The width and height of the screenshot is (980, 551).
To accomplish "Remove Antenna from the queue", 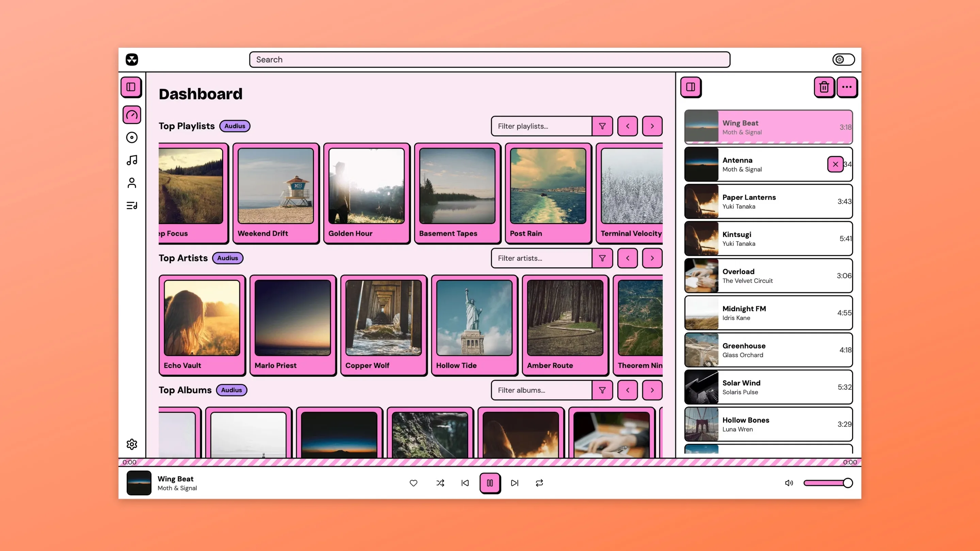I will pos(835,164).
